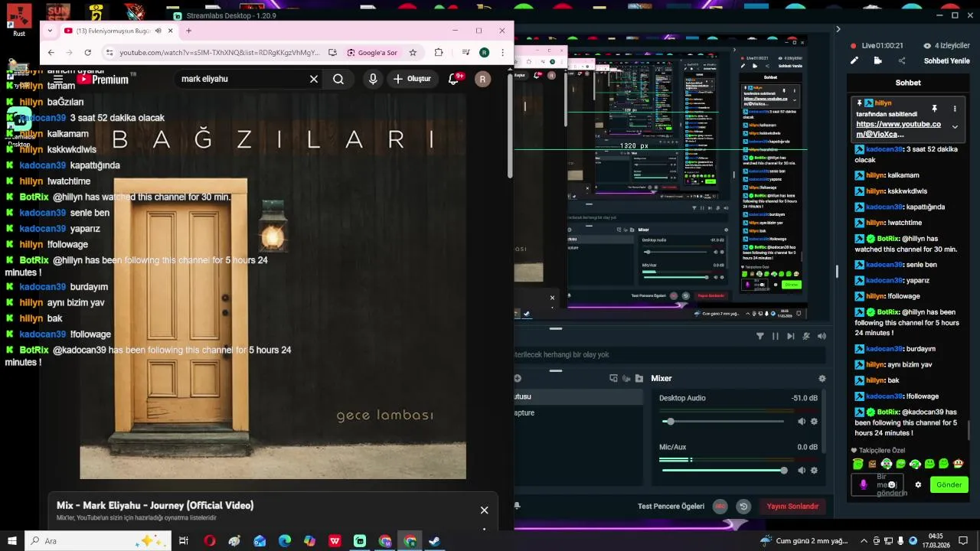Viewport: 980px width, 551px height.
Task: Click the Mix - Mark Eliyahu playlist title
Action: click(155, 505)
